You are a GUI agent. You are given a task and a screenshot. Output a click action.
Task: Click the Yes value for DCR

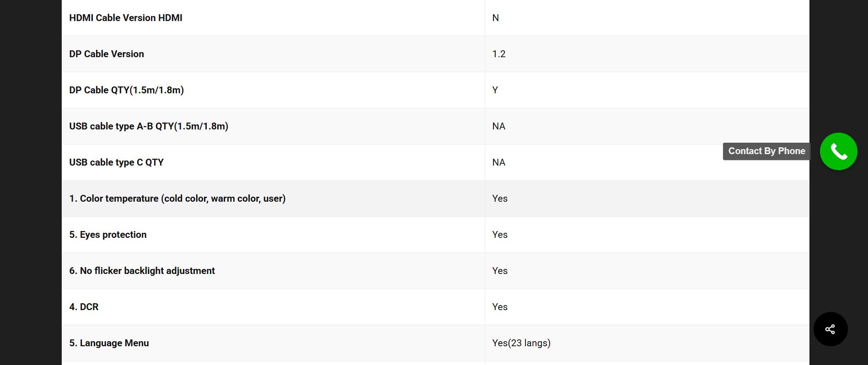click(x=500, y=307)
